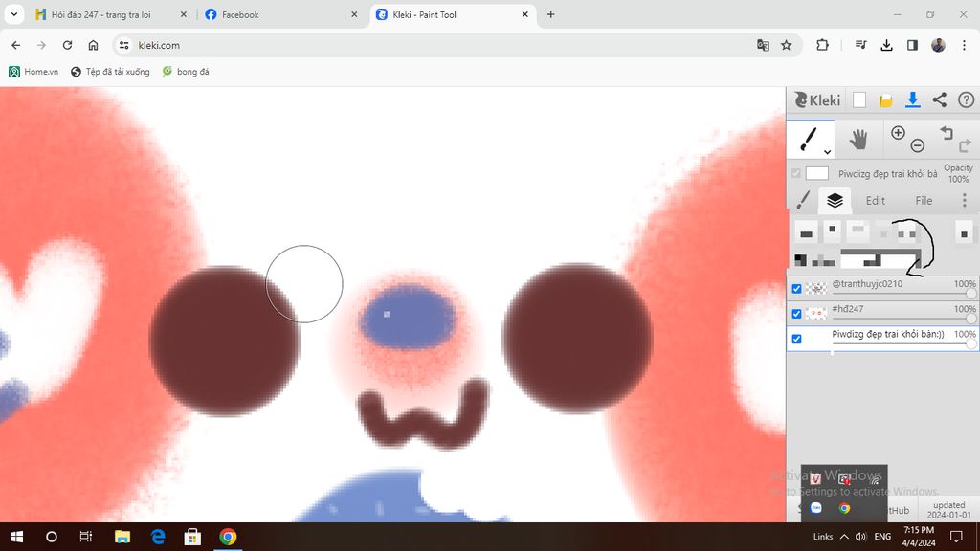Screen dimensions: 980x551
Task: Select the Hand pan tool
Action: click(x=858, y=139)
